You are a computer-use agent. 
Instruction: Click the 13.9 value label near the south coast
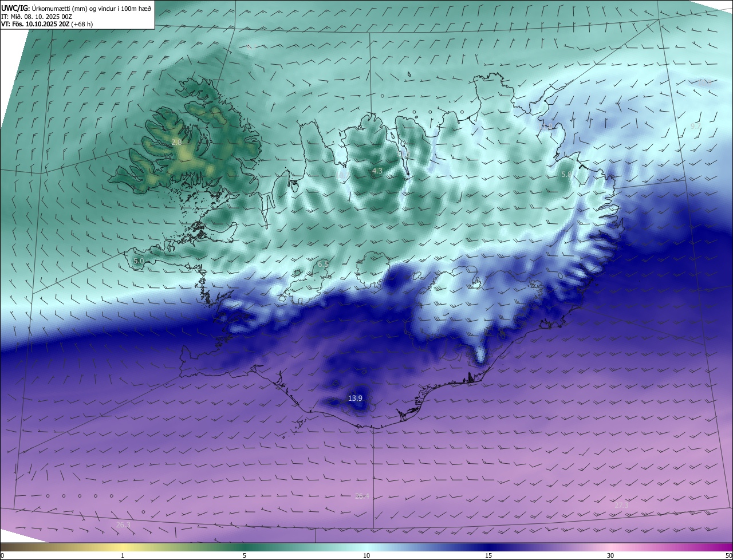coord(355,397)
